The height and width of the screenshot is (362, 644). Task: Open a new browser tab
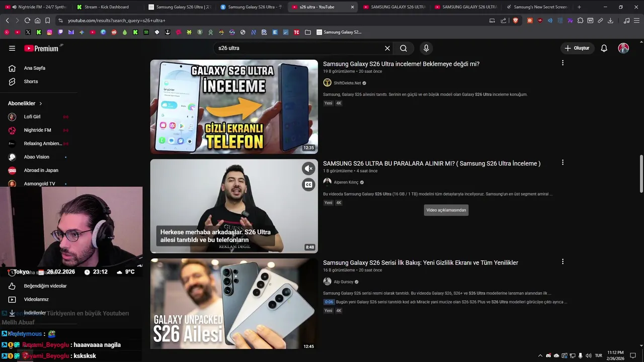pos(579,7)
